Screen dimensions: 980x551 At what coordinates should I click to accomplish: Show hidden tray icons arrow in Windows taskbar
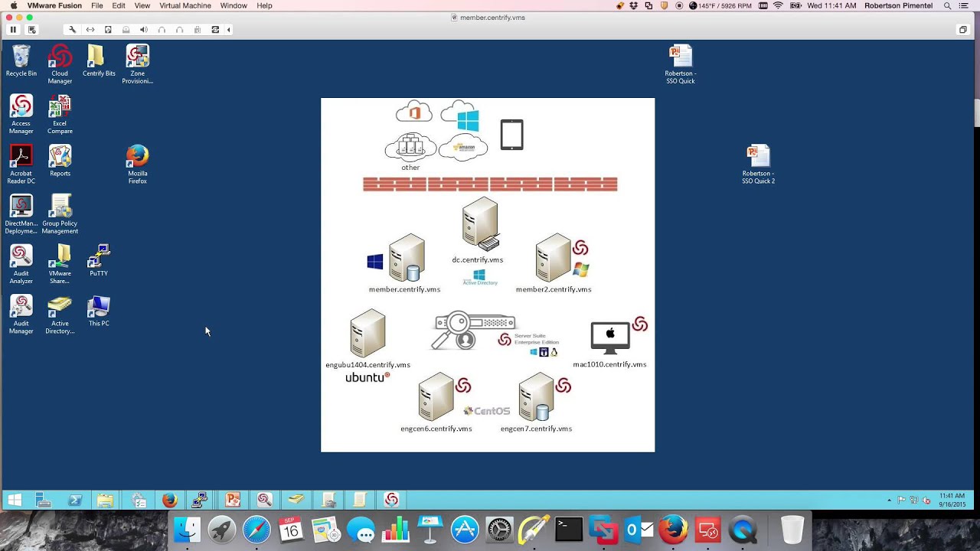(889, 500)
